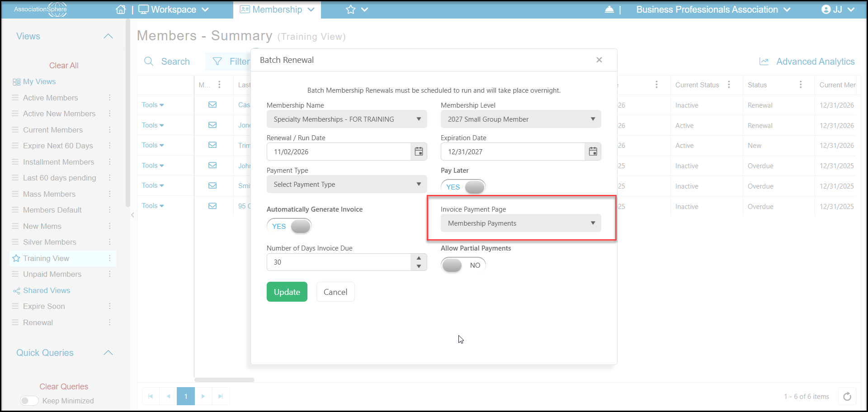Go to the Home icon in top bar
868x412 pixels.
coord(121,9)
